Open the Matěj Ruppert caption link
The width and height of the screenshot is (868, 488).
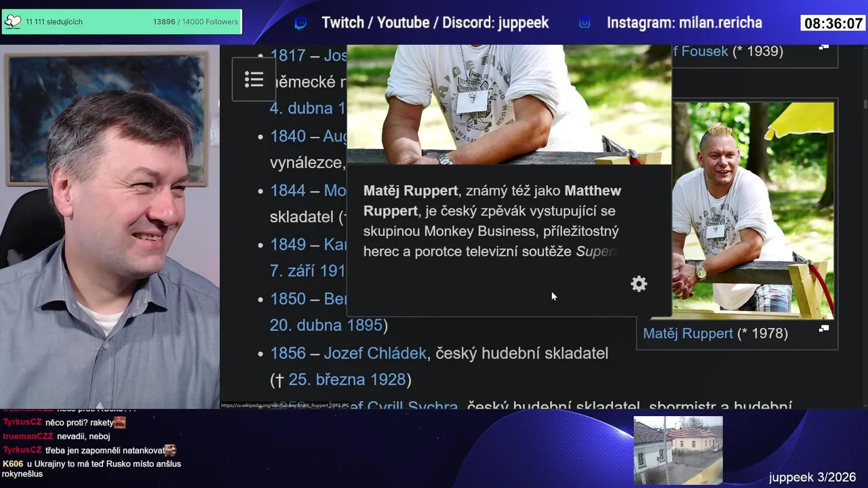[688, 333]
